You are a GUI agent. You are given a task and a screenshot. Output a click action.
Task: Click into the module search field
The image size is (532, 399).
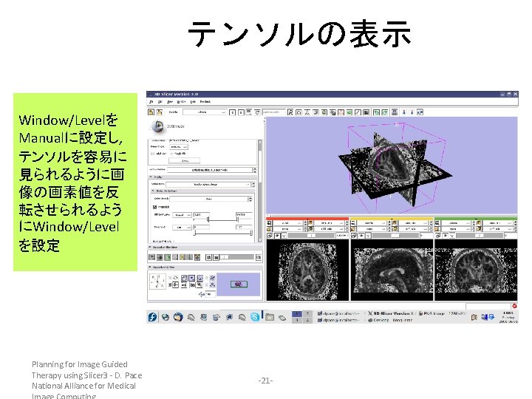coord(273,112)
